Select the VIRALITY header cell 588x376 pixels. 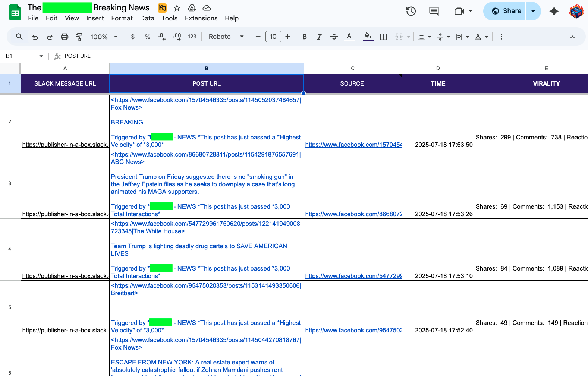pyautogui.click(x=531, y=83)
